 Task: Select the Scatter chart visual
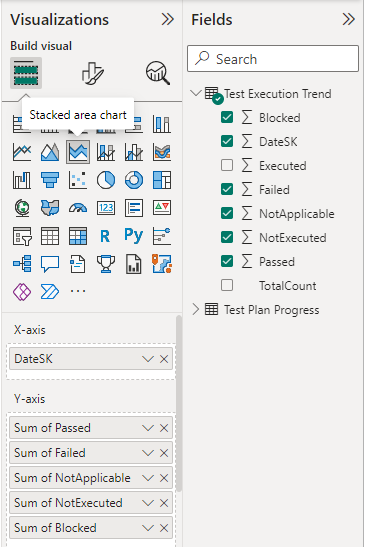pos(78,180)
